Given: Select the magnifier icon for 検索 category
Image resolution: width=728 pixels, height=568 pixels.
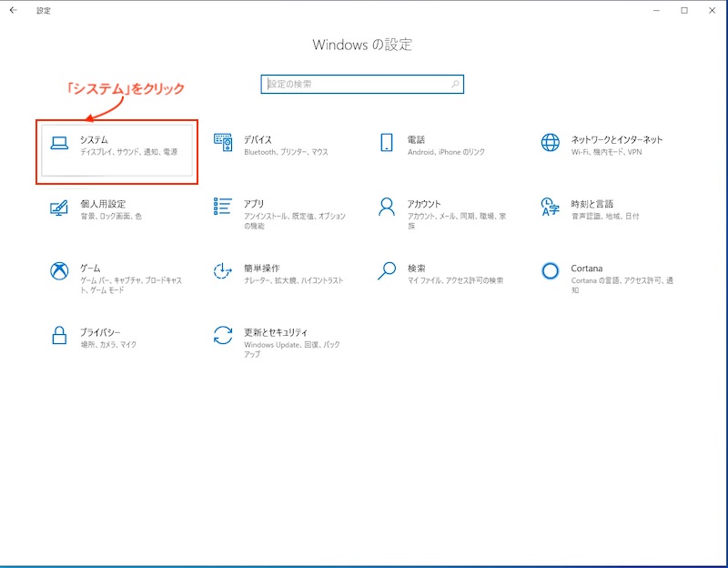Looking at the screenshot, I should (386, 270).
